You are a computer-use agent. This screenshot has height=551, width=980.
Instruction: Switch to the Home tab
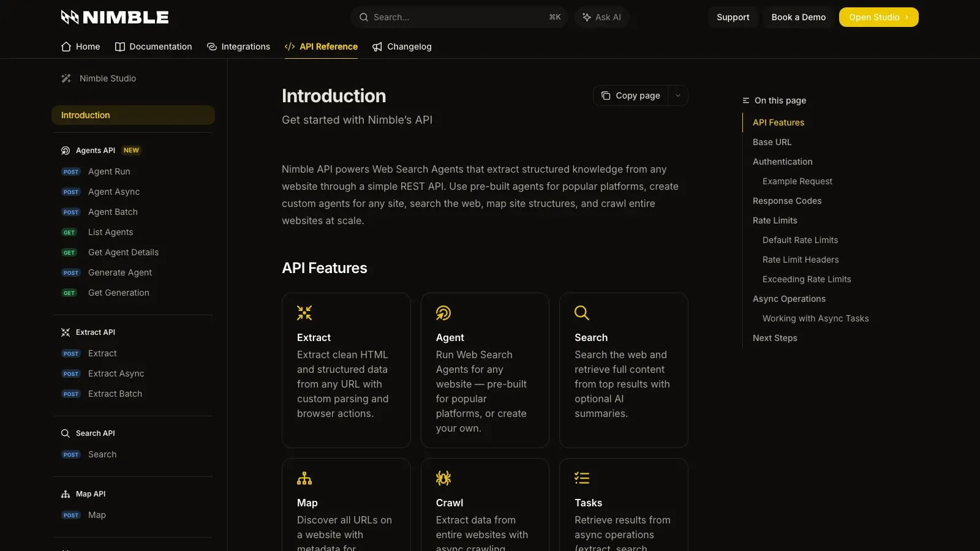[x=81, y=47]
